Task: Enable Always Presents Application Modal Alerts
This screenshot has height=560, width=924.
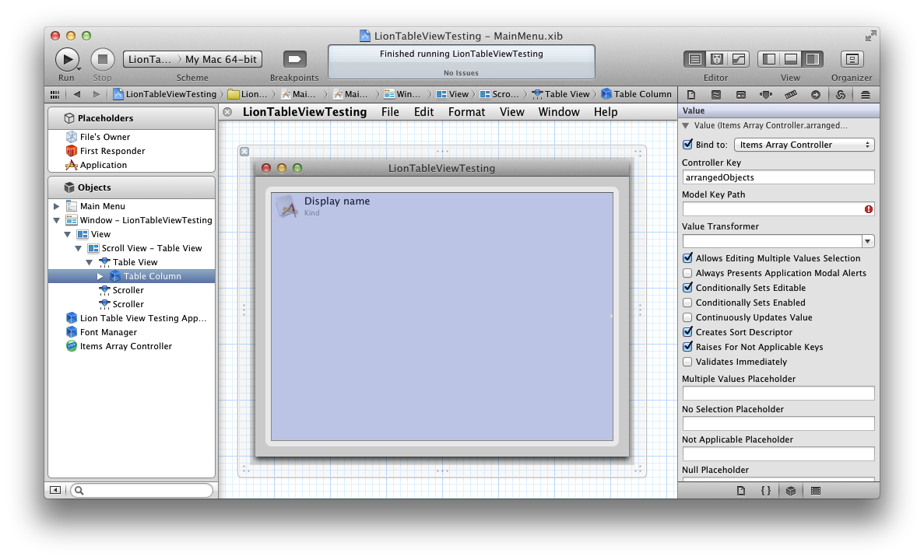Action: pyautogui.click(x=687, y=273)
